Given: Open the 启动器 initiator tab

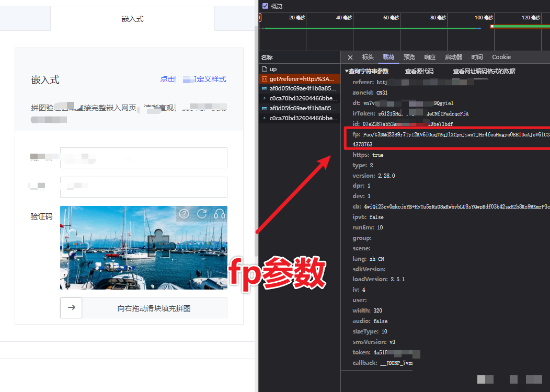Looking at the screenshot, I should pyautogui.click(x=453, y=57).
